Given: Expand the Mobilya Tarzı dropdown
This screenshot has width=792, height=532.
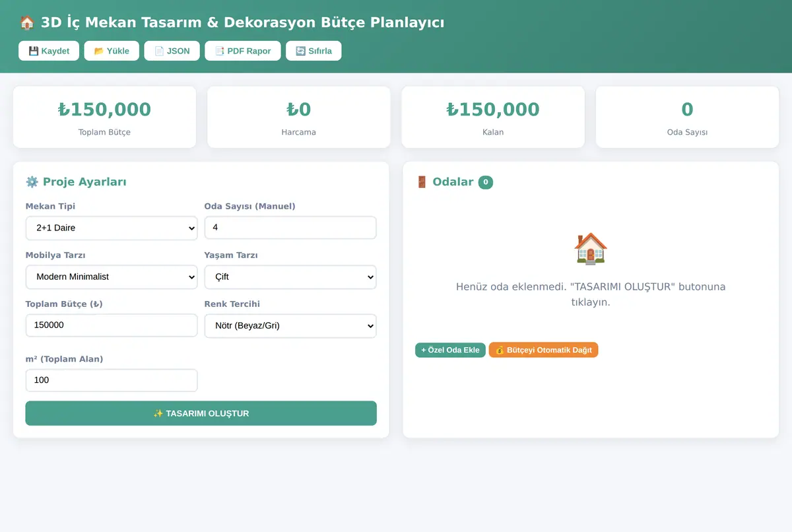Looking at the screenshot, I should point(112,277).
